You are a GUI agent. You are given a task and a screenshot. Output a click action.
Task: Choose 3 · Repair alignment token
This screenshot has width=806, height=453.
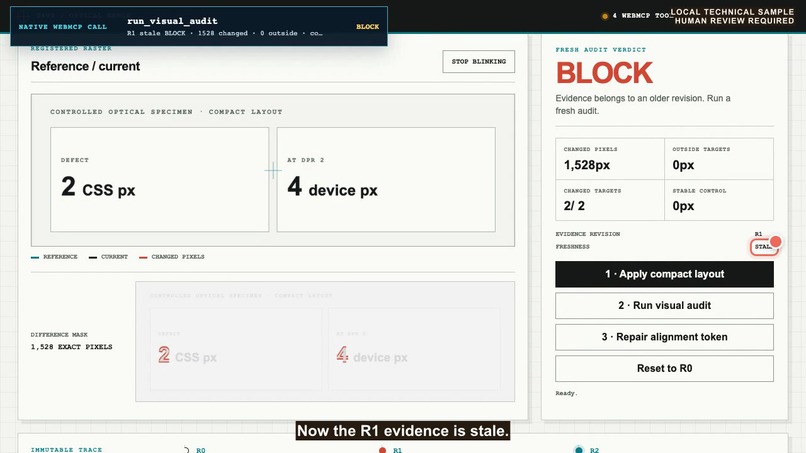(664, 337)
